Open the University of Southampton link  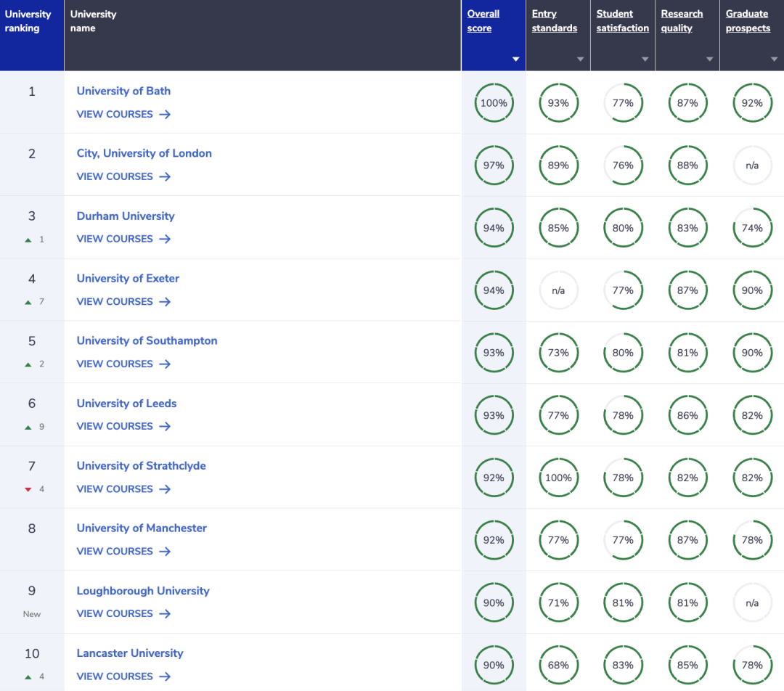[147, 340]
